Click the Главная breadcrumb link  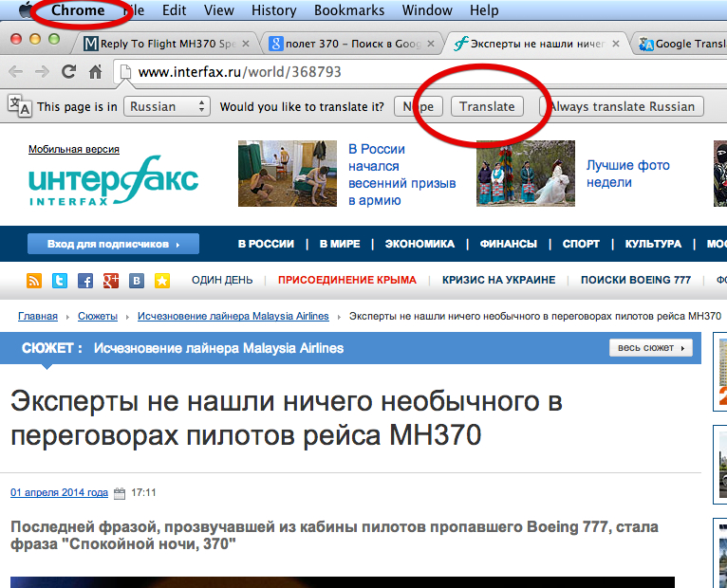pyautogui.click(x=38, y=316)
